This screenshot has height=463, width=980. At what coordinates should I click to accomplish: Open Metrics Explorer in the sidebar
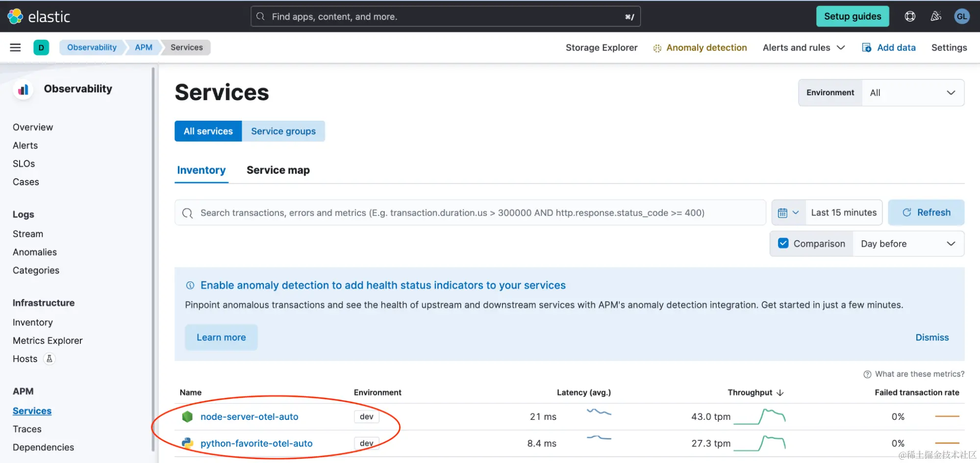pos(48,340)
